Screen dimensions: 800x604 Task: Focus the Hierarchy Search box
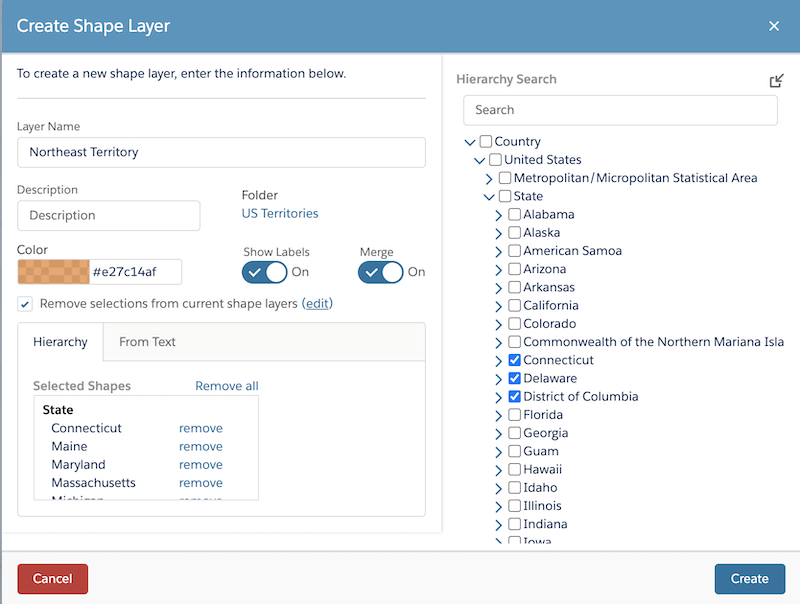(x=620, y=110)
